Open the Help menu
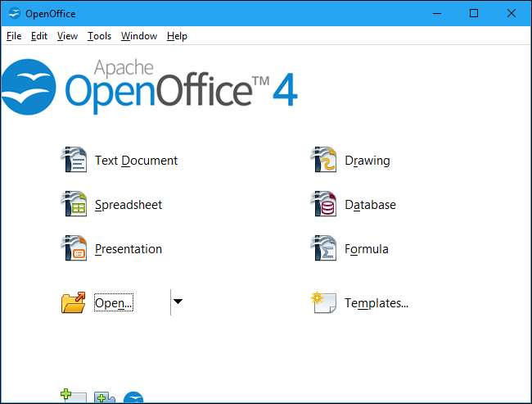 coord(177,36)
